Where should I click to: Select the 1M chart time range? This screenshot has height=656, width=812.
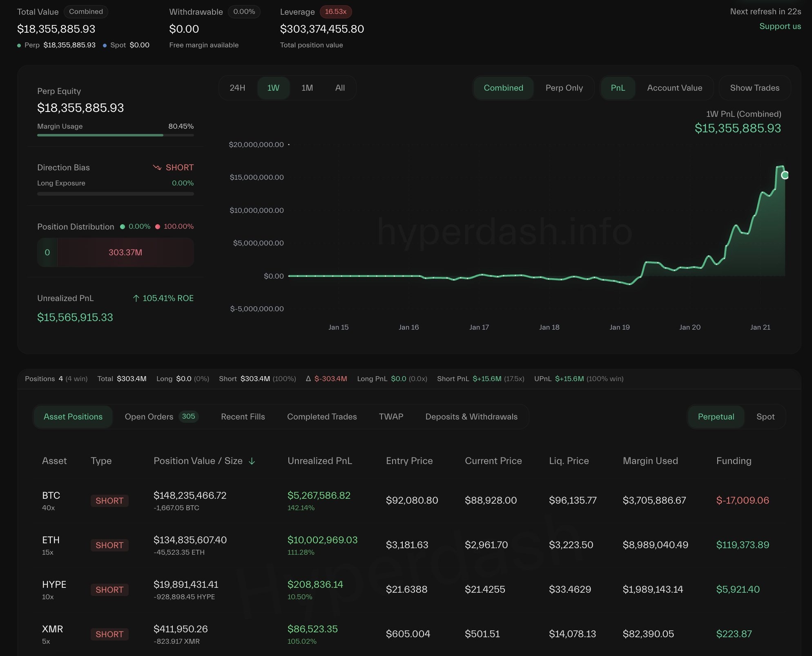[x=307, y=88]
